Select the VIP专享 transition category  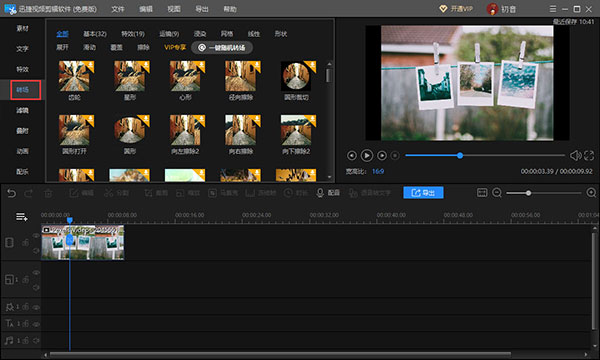[175, 47]
